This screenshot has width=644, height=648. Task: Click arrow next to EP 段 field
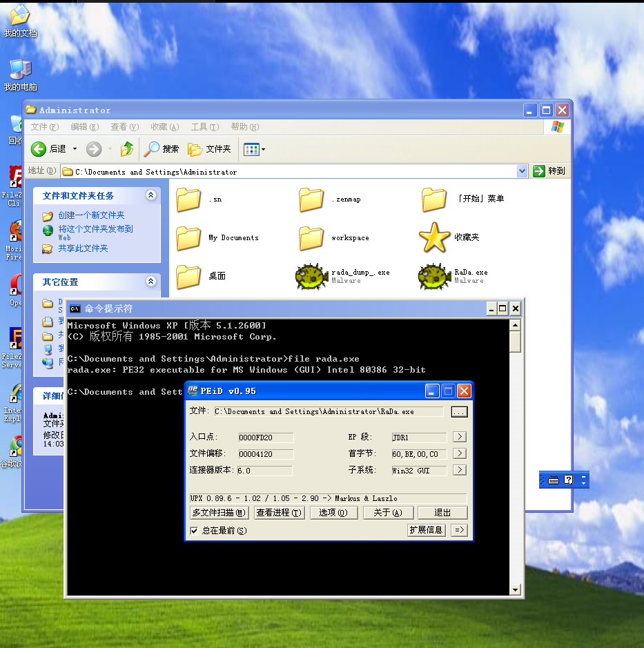(460, 437)
